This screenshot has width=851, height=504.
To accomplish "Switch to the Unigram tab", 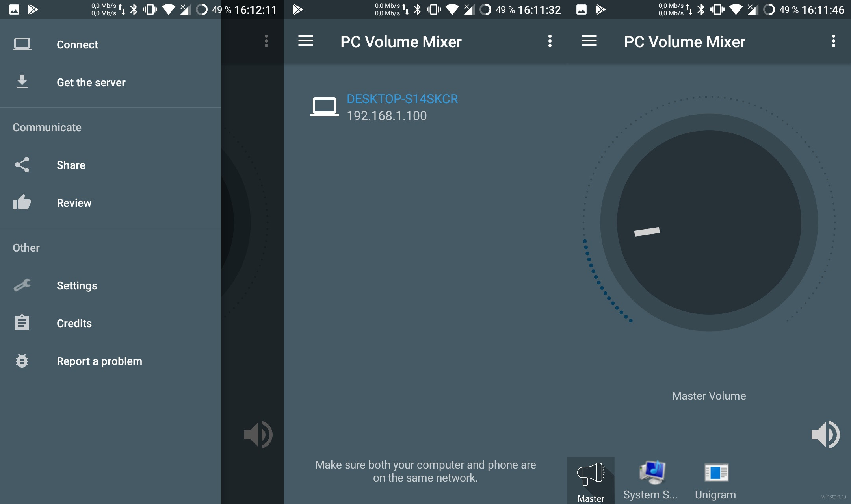I will pos(715,480).
